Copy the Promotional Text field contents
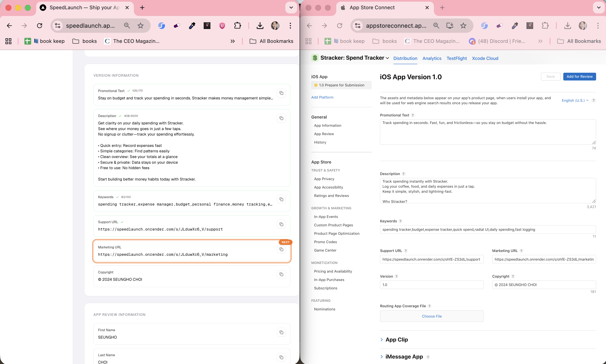The width and height of the screenshot is (606, 364). (281, 93)
